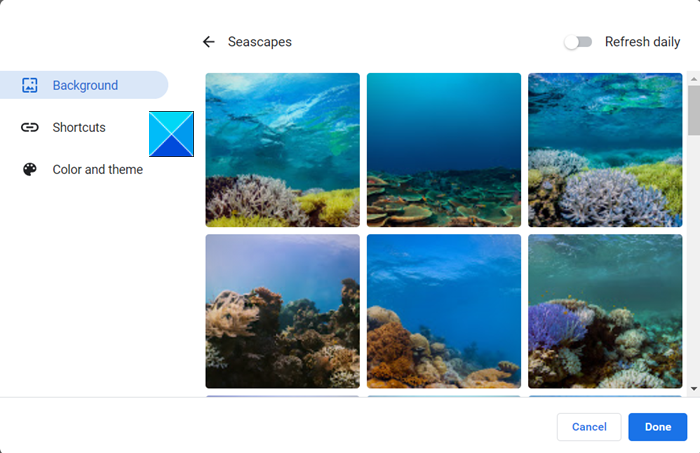The image size is (700, 453).
Task: Select the bright blue water orange coral thumbnail
Action: click(444, 311)
